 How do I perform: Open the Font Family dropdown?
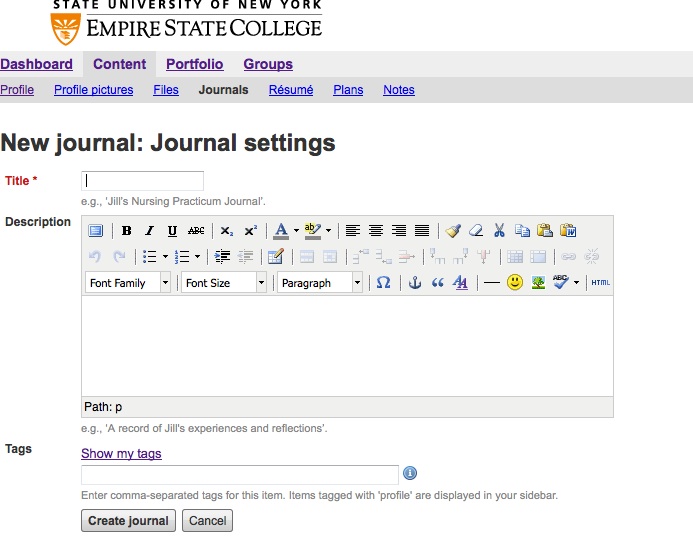click(x=128, y=283)
